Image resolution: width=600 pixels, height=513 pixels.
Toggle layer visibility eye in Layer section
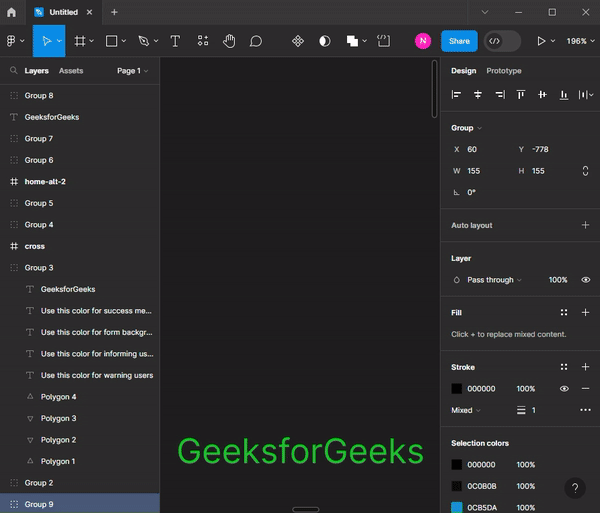pos(585,280)
